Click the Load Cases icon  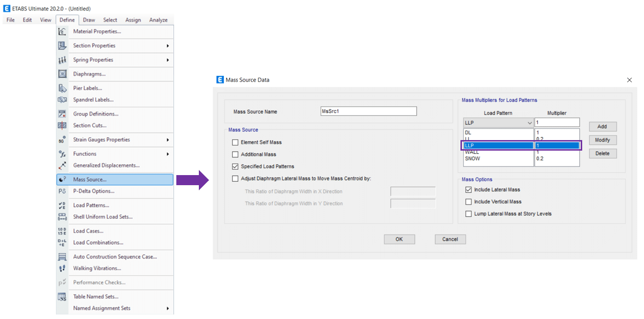coord(62,231)
